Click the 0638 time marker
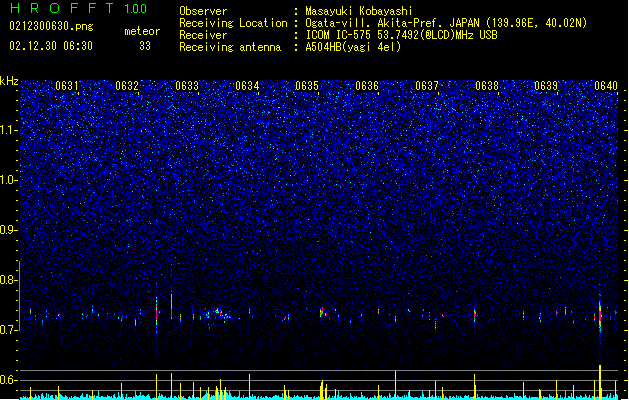The height and width of the screenshot is (400, 629). (487, 86)
